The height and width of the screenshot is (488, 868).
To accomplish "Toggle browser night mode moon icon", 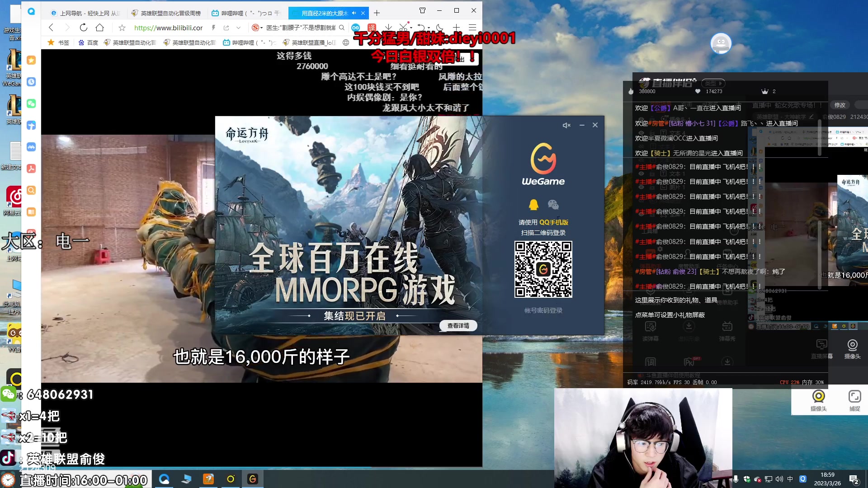I will pos(439,28).
